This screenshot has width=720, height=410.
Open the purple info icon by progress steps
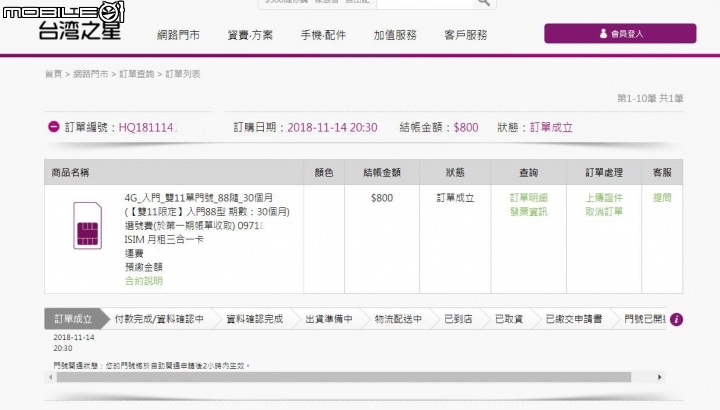(x=676, y=319)
